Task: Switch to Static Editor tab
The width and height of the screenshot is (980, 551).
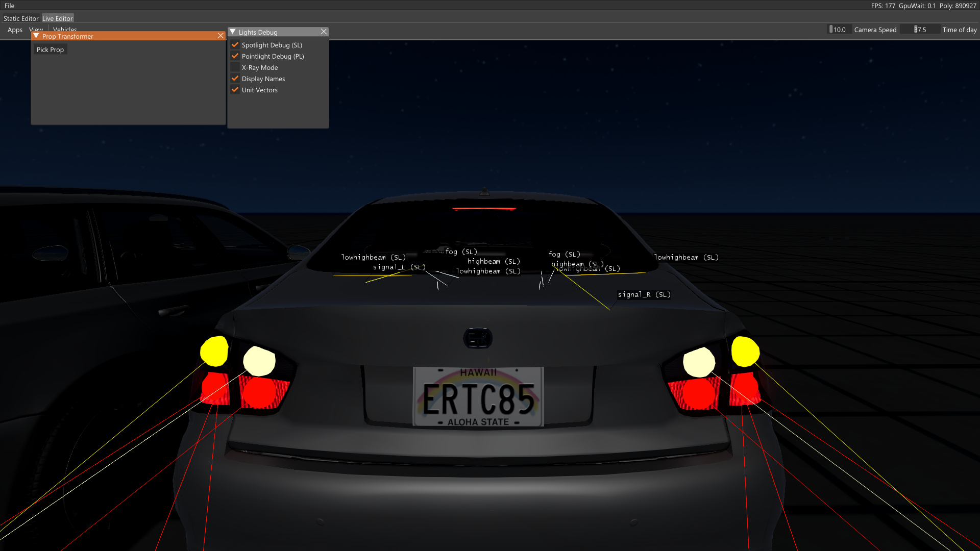Action: (21, 18)
